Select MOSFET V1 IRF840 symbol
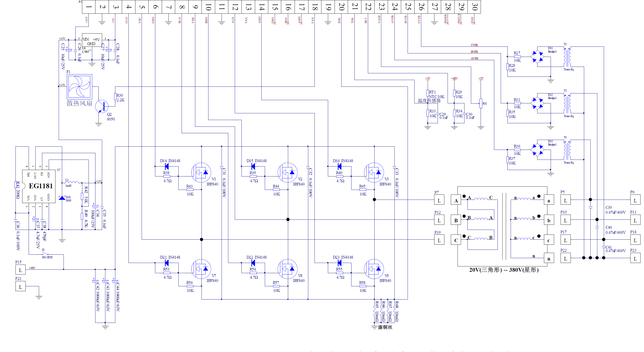The width and height of the screenshot is (644, 352). click(201, 173)
